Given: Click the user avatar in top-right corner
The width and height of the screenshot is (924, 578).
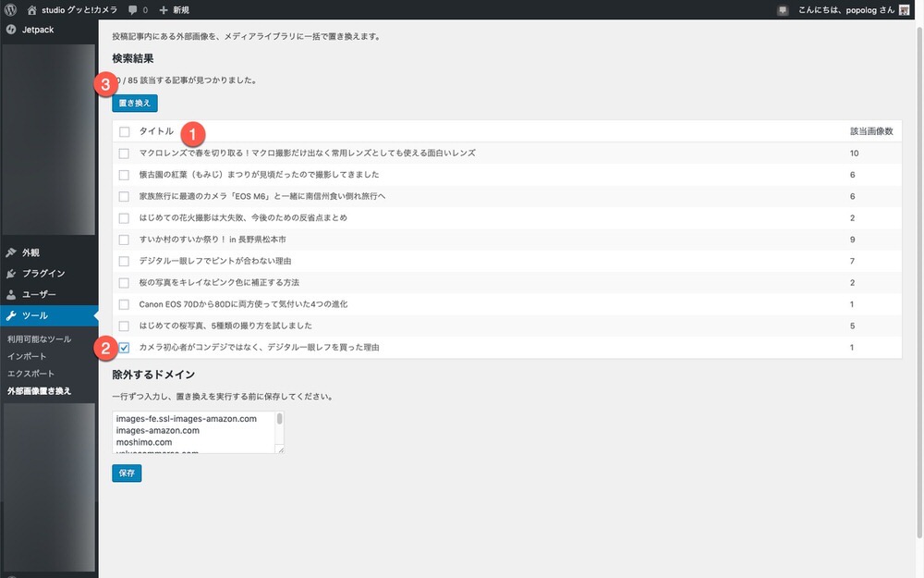Looking at the screenshot, I should coord(904,10).
